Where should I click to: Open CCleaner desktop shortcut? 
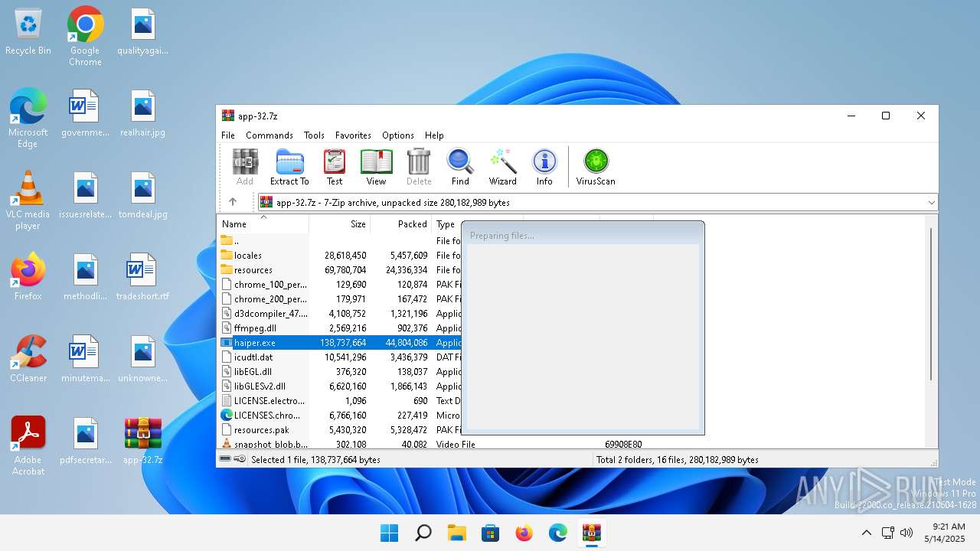click(x=28, y=359)
